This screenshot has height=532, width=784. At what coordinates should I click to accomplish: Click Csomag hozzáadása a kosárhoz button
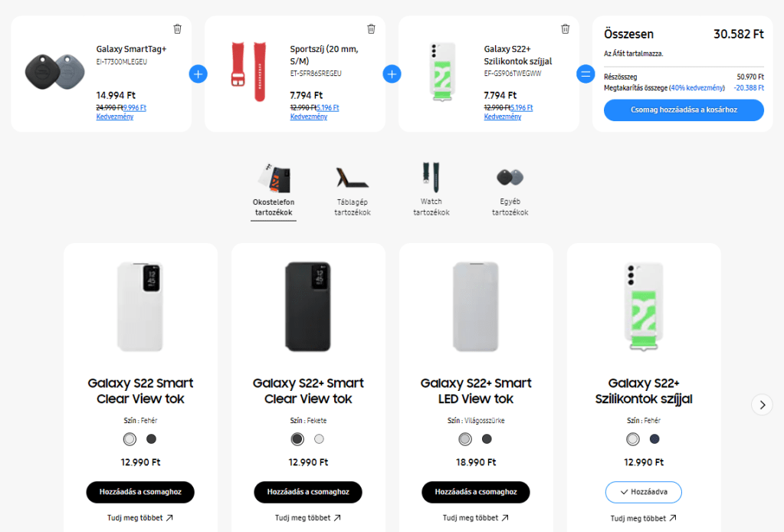click(x=684, y=110)
